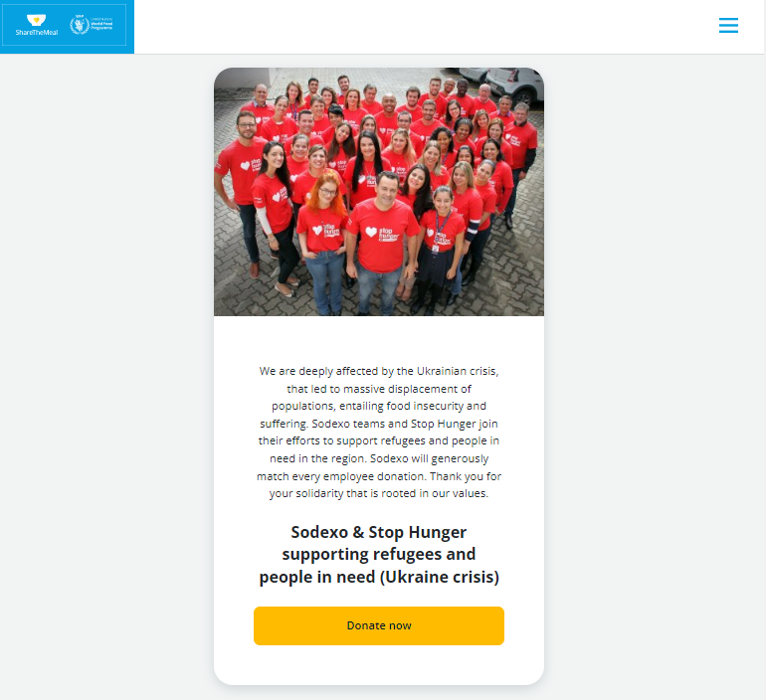
Task: Select the 'Sodexo & Stop Hunger' heading line
Action: (379, 532)
